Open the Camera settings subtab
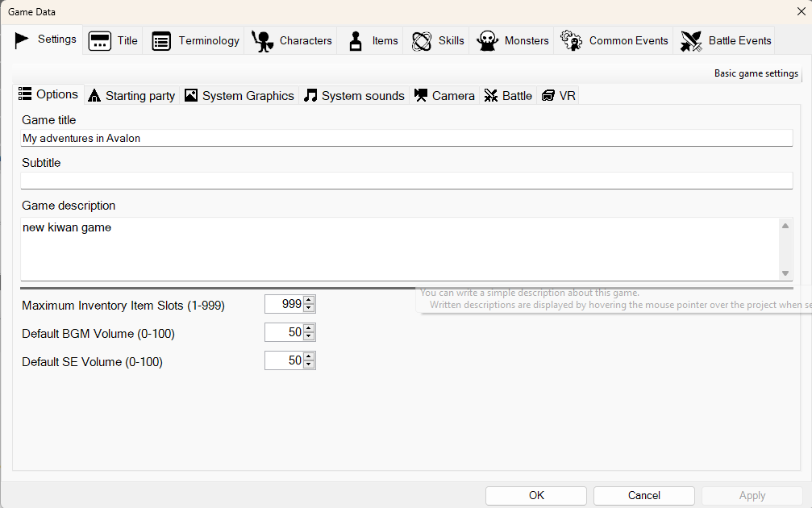Viewport: 812px width, 508px height. click(x=444, y=96)
